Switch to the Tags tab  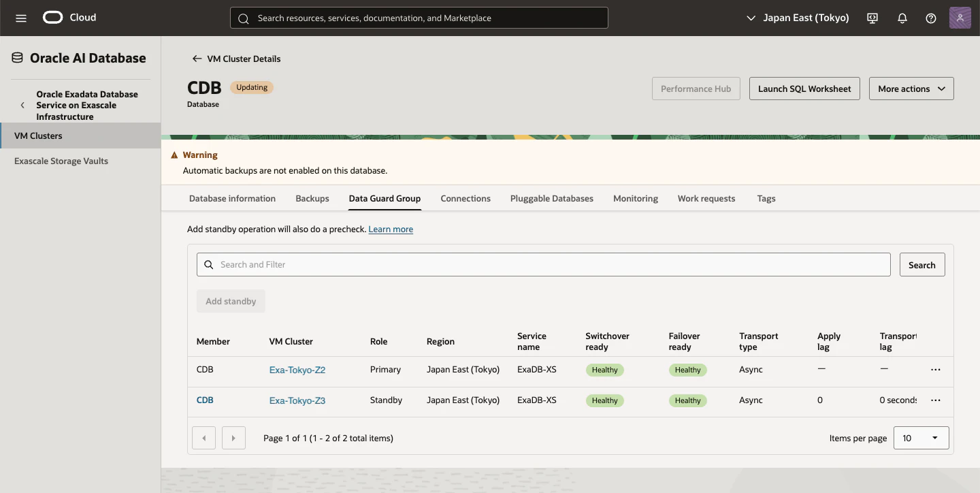click(x=766, y=199)
